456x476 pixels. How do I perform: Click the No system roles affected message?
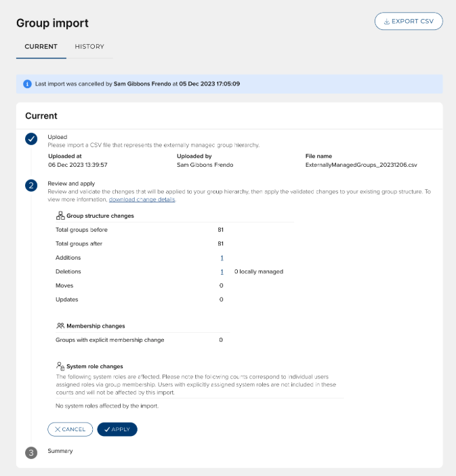click(x=107, y=405)
